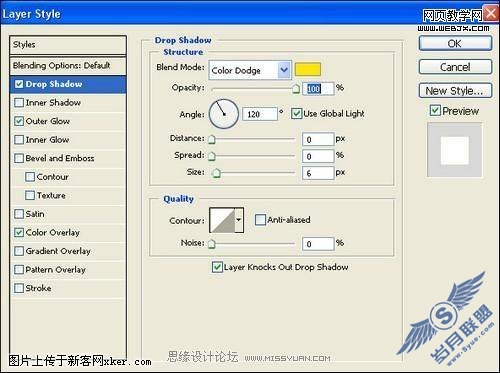
Task: Enable the Inner Shadow checkbox
Action: click(19, 102)
